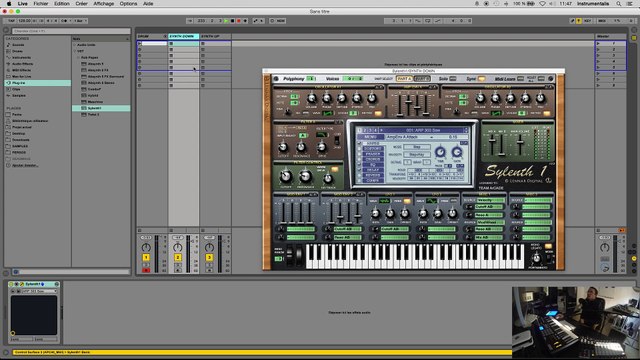Open the Affichage menu
The height and width of the screenshot is (360, 640).
[104, 4]
